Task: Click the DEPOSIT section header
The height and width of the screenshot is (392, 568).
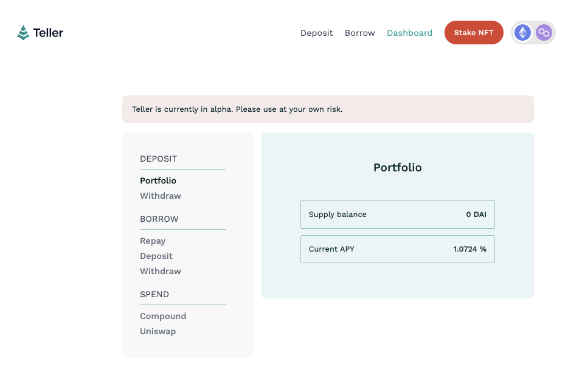Action: [x=158, y=159]
